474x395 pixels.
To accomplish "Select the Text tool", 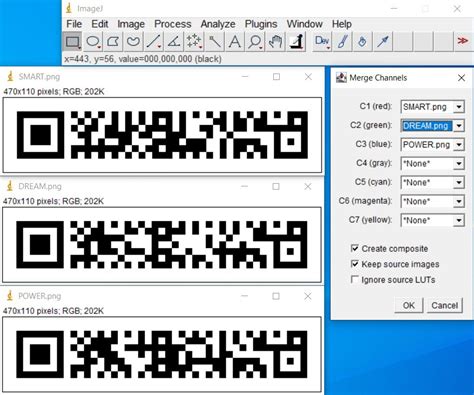I will tap(235, 42).
